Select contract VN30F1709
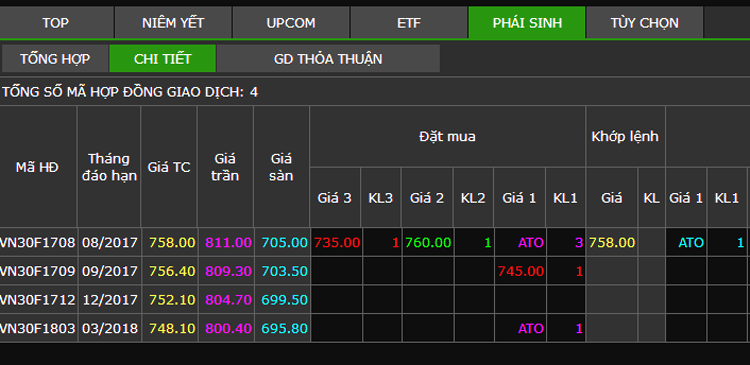This screenshot has width=750, height=365. (x=38, y=271)
